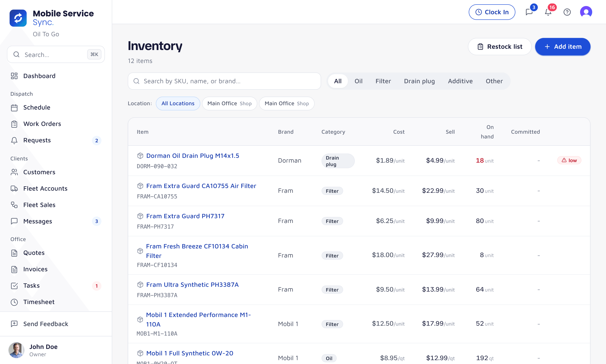Click the Send Feedback icon
This screenshot has width=606, height=364.
click(x=14, y=324)
